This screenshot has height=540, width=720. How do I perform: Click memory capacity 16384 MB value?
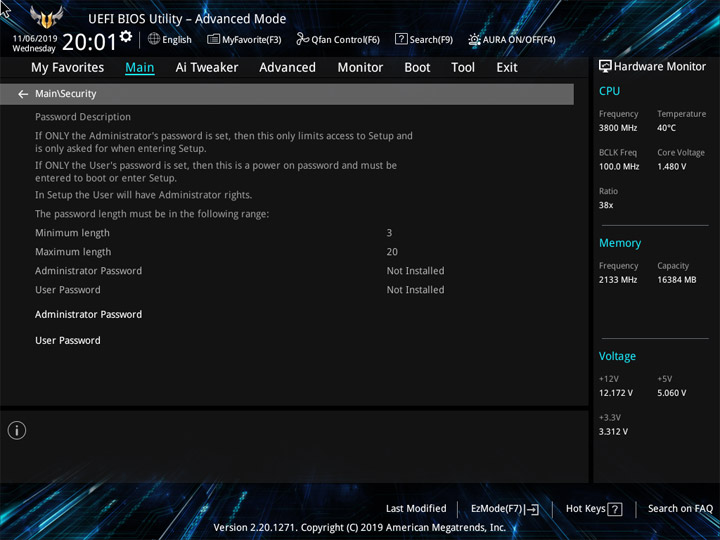tap(677, 280)
